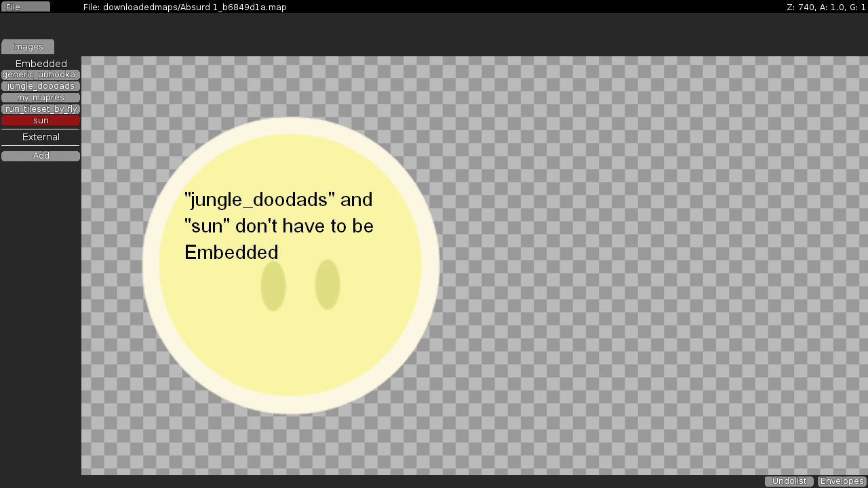Click the pale outer ring of the sun
Screen dimensions: 868x488
[291, 125]
